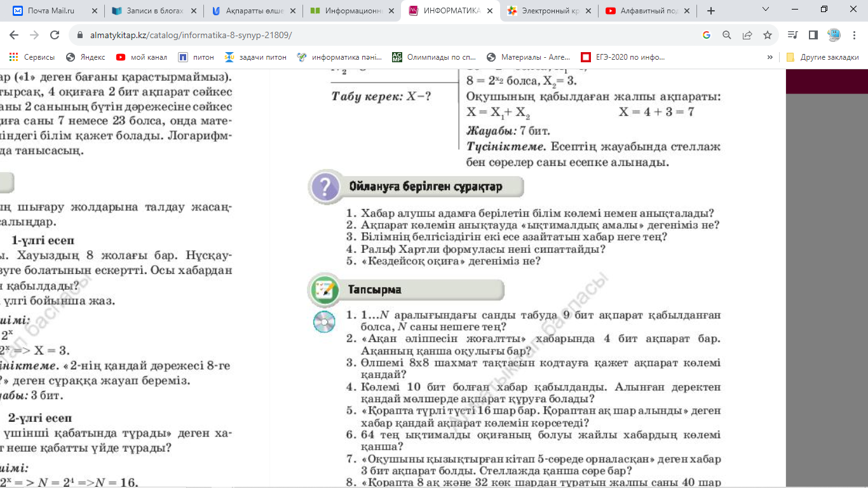Close the Почта Mail.ru tab
Viewport: 868px width, 488px height.
click(x=95, y=11)
